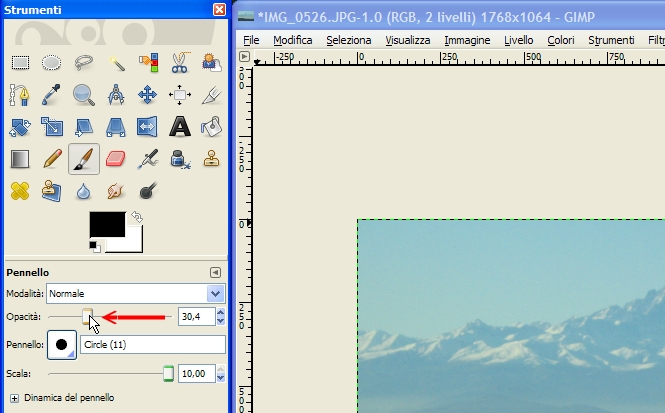
Task: Decrease scale with the down arrow
Action: click(221, 378)
